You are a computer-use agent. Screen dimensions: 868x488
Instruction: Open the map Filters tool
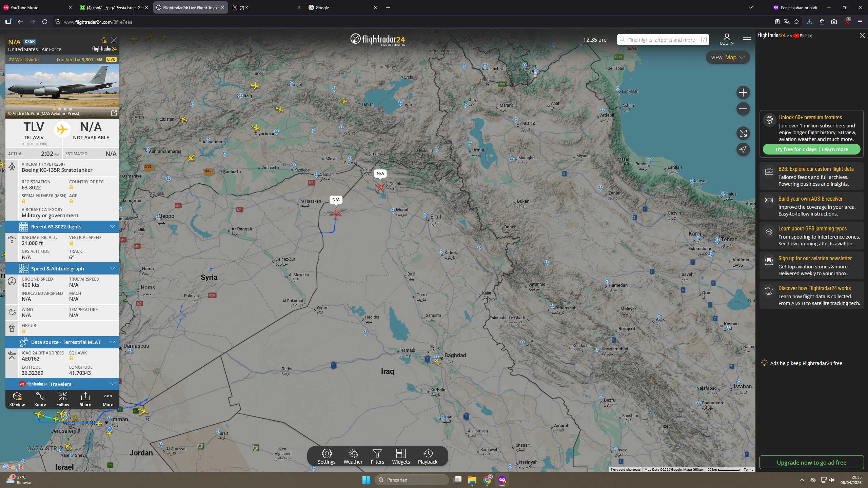377,456
